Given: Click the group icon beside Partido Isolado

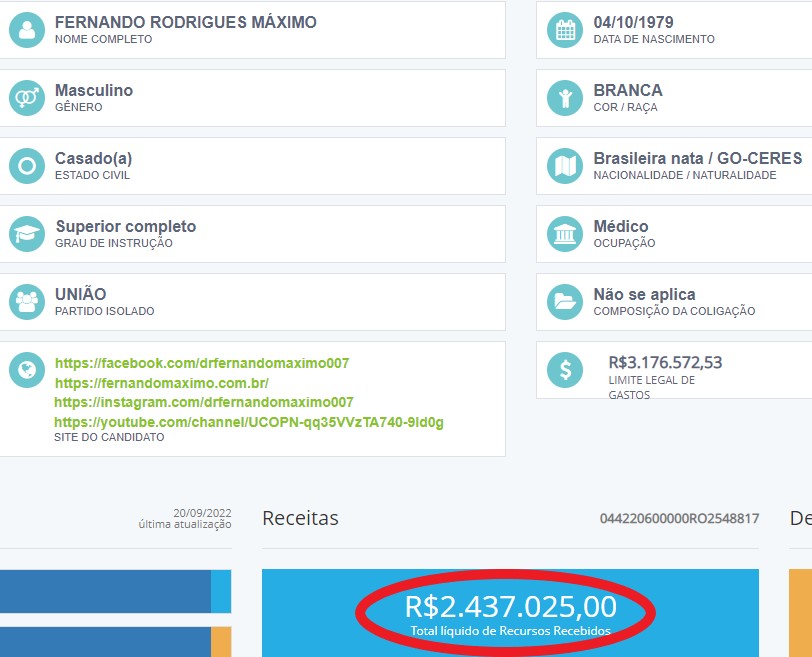Looking at the screenshot, I should [27, 301].
